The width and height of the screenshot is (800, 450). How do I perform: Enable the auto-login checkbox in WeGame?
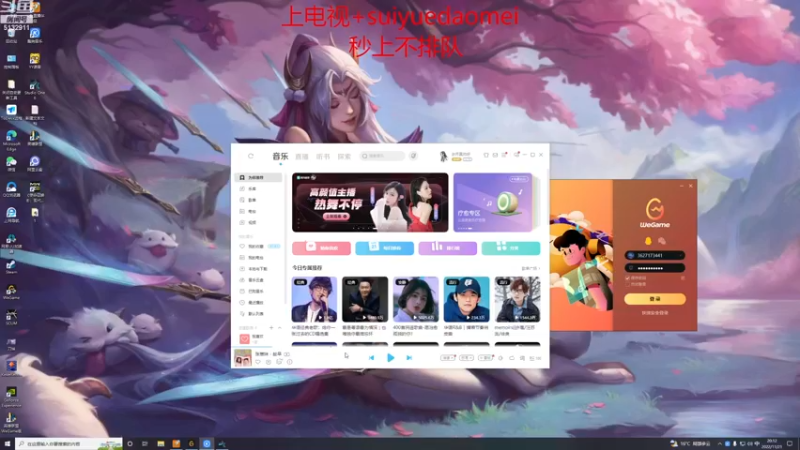628,284
